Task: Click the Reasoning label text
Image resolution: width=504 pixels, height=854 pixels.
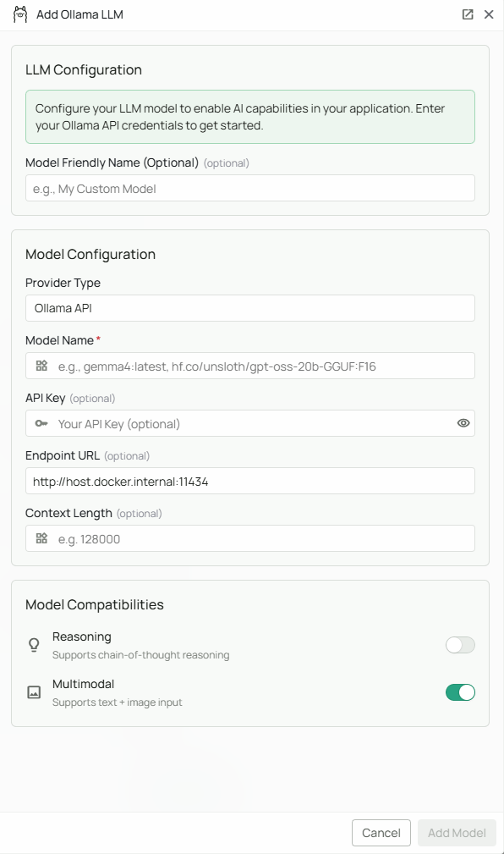Action: (82, 636)
